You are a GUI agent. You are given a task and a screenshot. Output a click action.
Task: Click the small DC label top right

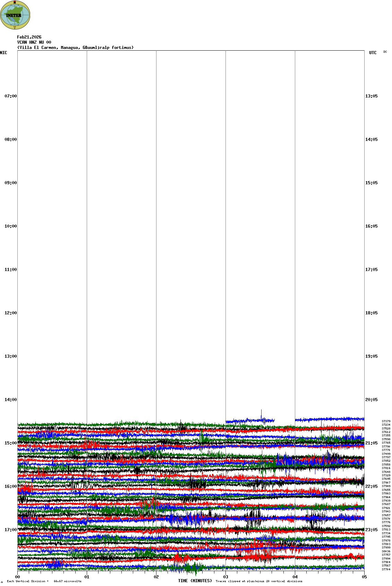point(385,52)
